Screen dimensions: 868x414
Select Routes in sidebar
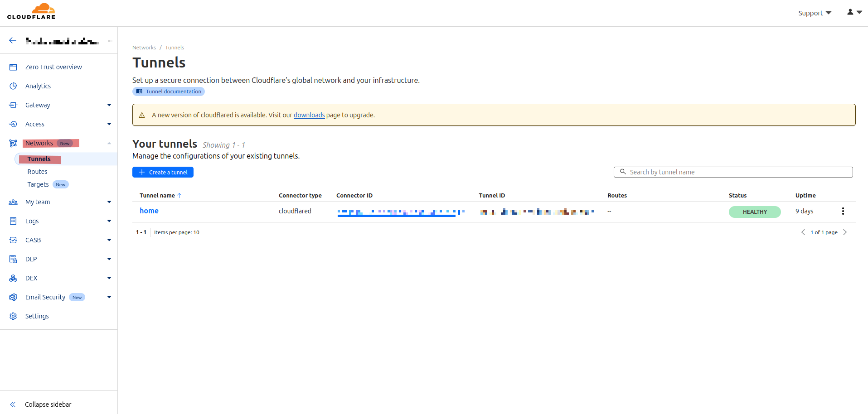37,172
